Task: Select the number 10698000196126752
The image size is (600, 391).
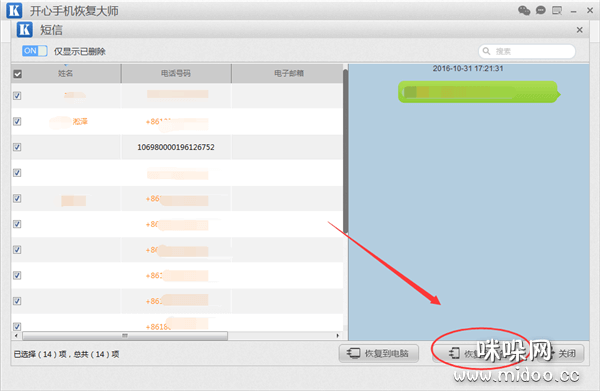Action: pos(176,147)
